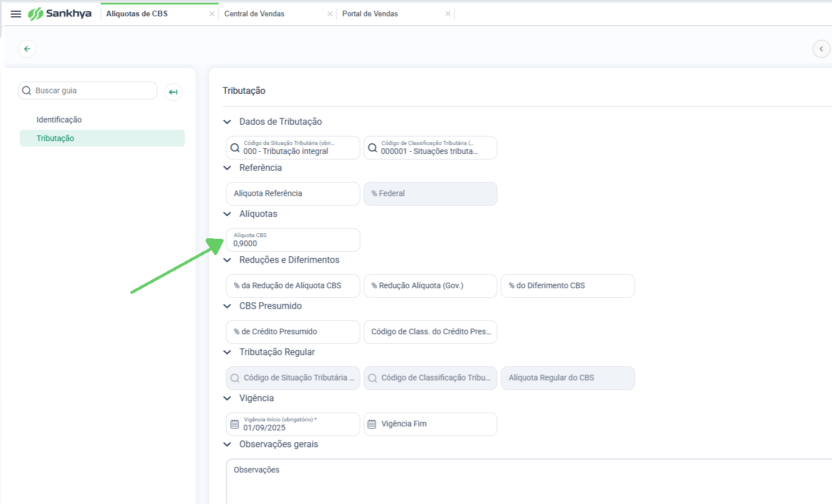Collapse the Dados de Tributação section
The image size is (832, 504).
pyautogui.click(x=227, y=121)
